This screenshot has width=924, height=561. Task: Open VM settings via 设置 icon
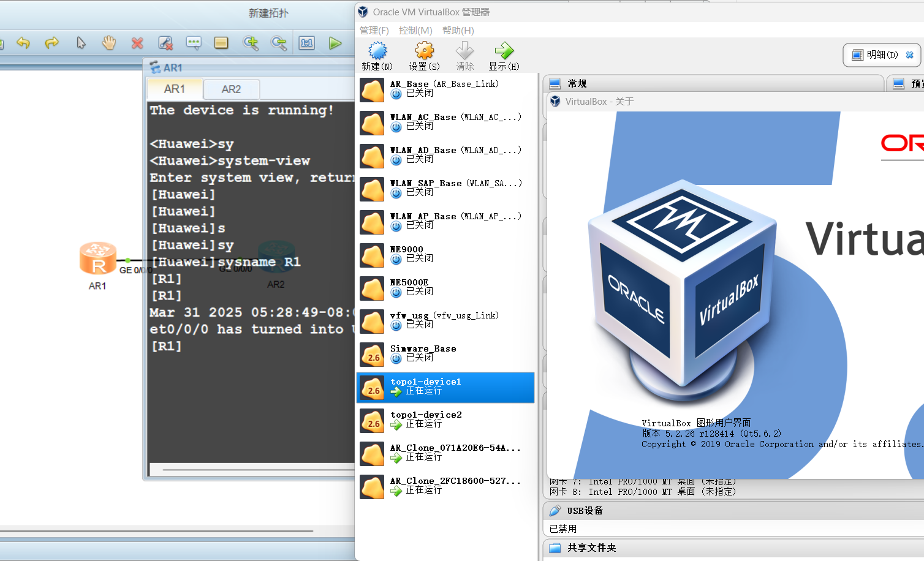423,55
